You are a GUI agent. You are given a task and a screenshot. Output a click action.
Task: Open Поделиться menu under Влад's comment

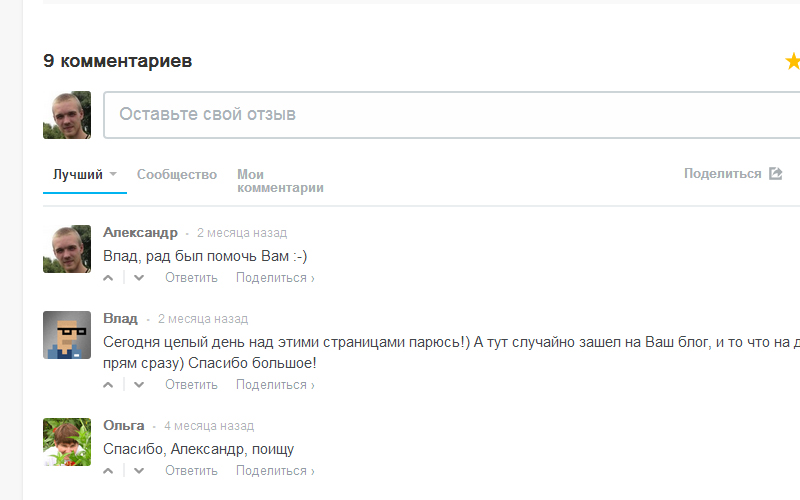point(275,385)
